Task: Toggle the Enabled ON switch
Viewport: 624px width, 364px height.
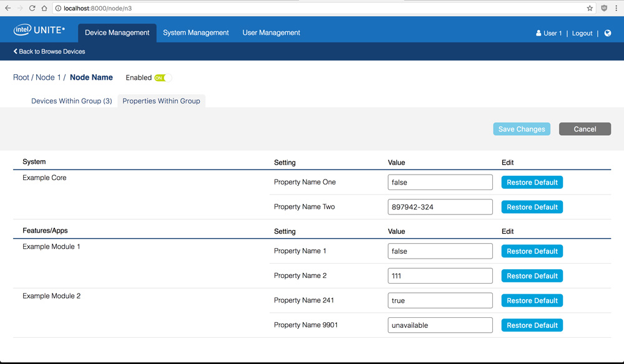Action: pyautogui.click(x=163, y=78)
